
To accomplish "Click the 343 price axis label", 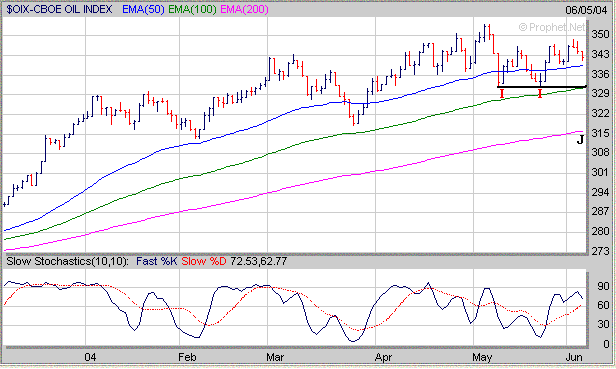I will coord(600,54).
